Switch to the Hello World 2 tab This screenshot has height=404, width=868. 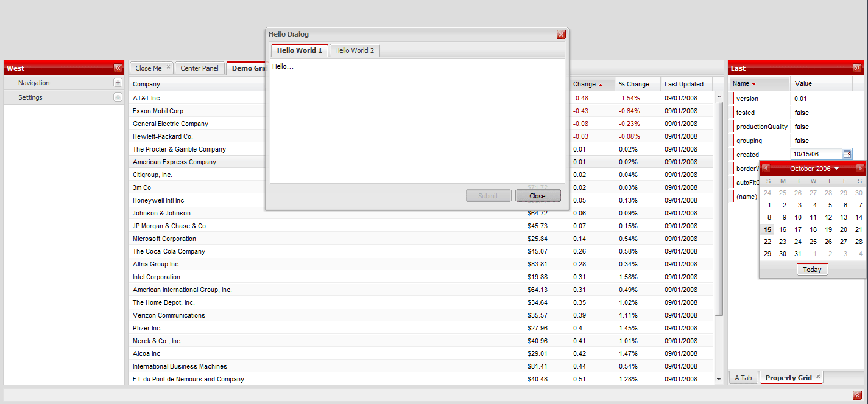(355, 50)
